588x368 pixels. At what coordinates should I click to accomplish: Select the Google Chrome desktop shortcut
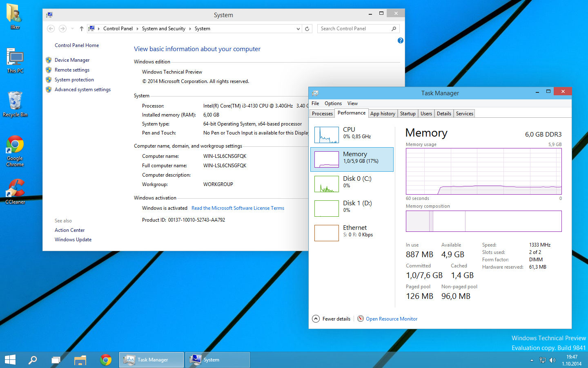coord(15,151)
